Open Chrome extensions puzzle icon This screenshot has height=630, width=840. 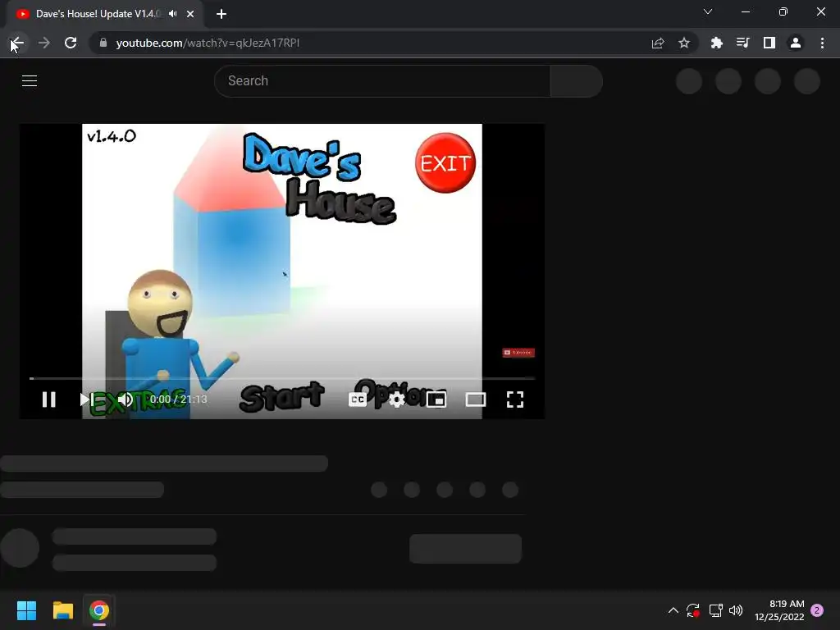pyautogui.click(x=716, y=43)
